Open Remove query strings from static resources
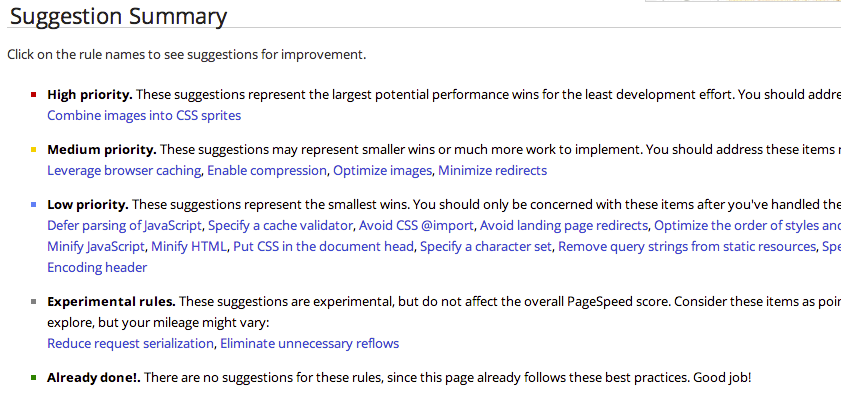 [687, 247]
